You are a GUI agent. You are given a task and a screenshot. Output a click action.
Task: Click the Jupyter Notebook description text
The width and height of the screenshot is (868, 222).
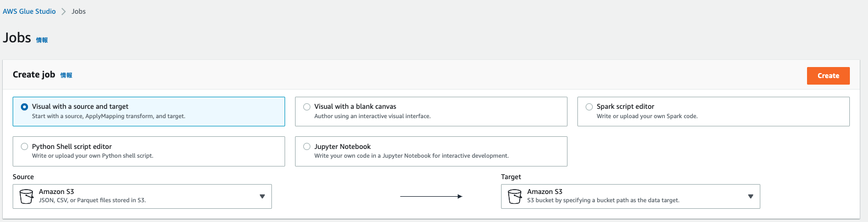(x=411, y=156)
